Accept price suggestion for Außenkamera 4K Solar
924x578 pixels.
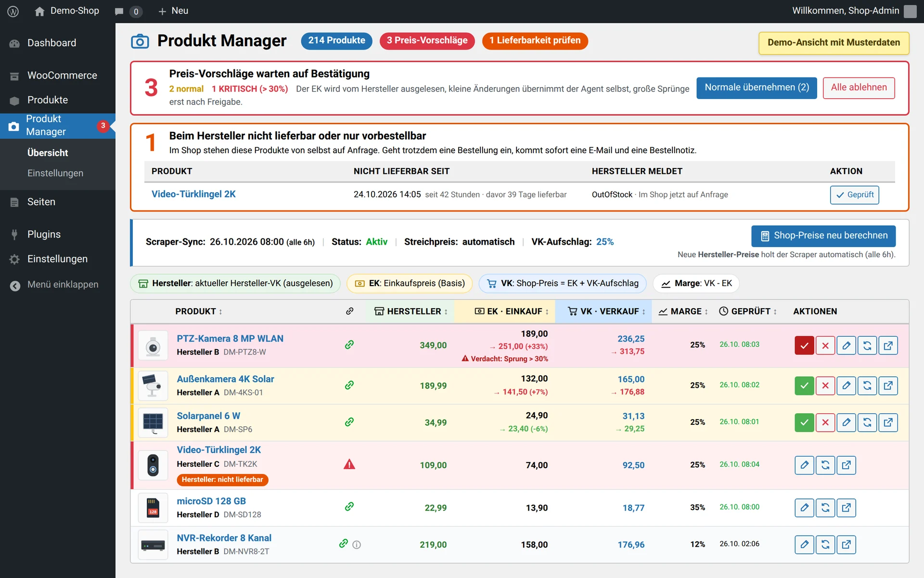[x=804, y=385]
